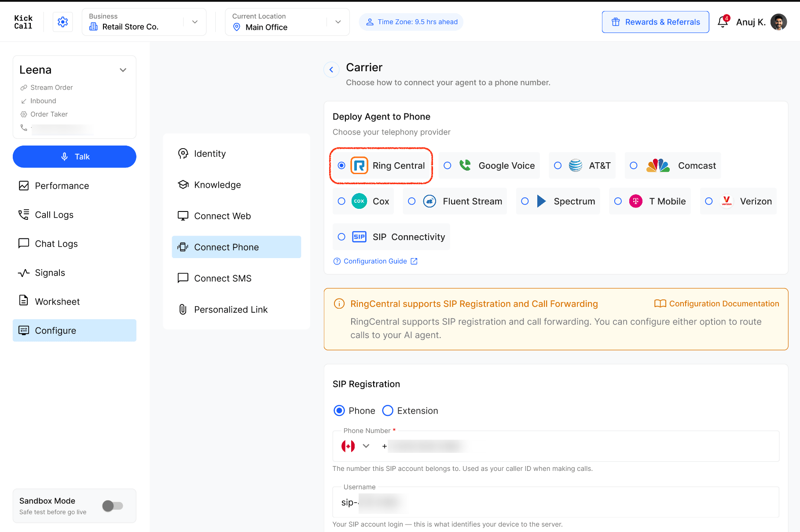
Task: Open Anuj K. profile avatar
Action: [x=778, y=22]
